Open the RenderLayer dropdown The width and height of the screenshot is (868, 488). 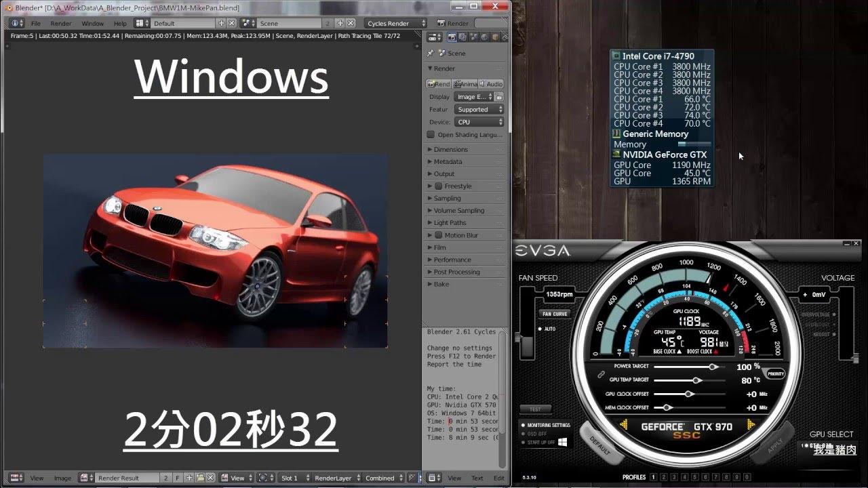[x=335, y=478]
